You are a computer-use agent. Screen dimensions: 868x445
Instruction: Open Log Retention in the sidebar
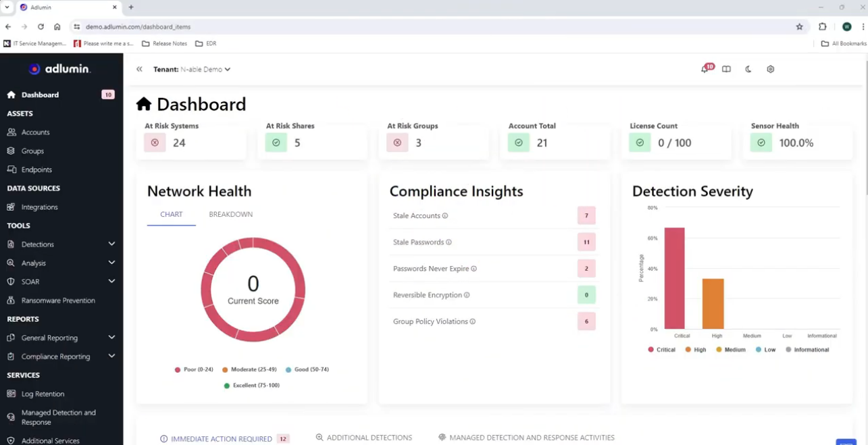tap(43, 394)
